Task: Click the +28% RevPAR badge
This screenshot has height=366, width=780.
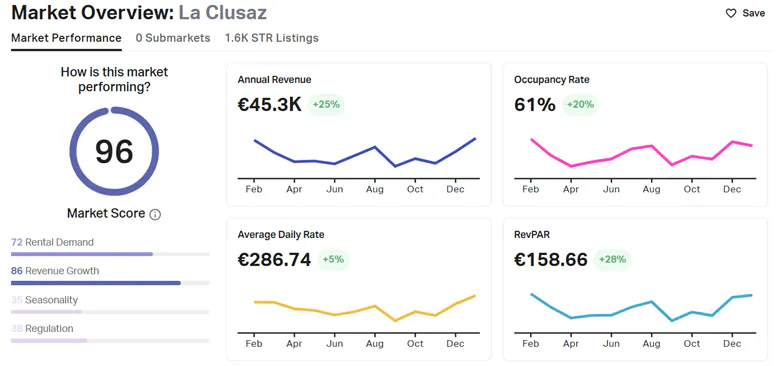Action: 612,260
